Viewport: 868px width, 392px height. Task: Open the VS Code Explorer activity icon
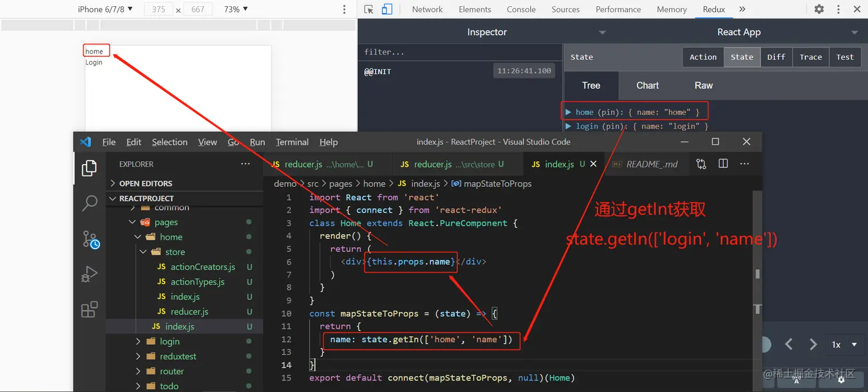coord(89,168)
